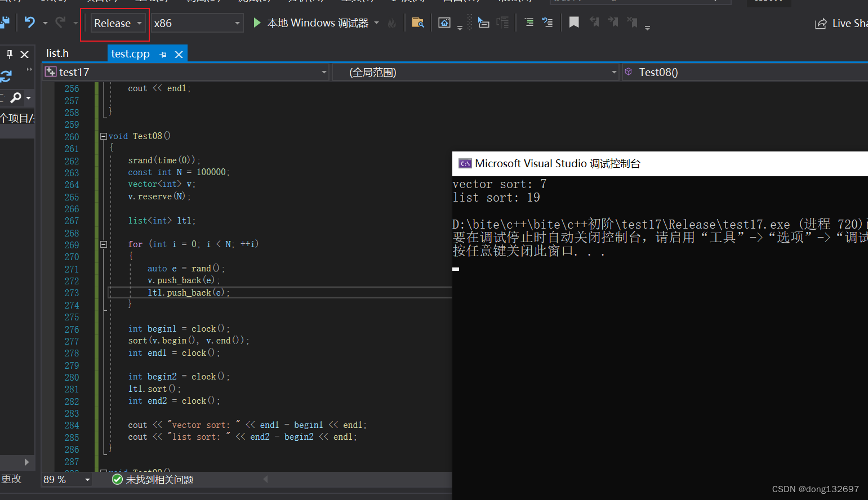Click the side panel search options arrow
Screen dimensions: 868x500
28,98
